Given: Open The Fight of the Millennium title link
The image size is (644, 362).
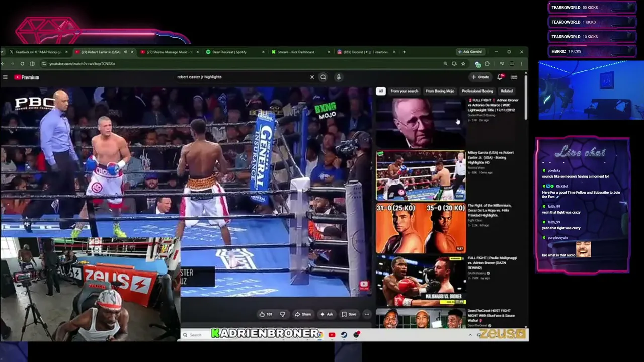Looking at the screenshot, I should point(490,210).
